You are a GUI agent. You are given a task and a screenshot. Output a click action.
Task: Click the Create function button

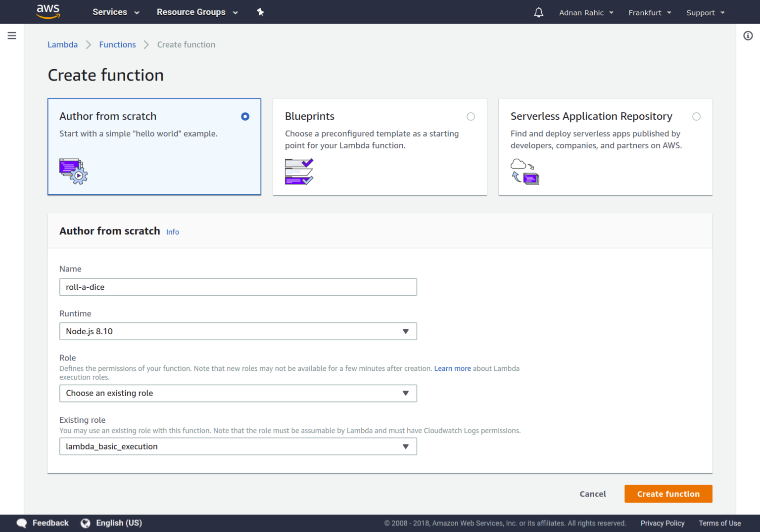pos(668,493)
